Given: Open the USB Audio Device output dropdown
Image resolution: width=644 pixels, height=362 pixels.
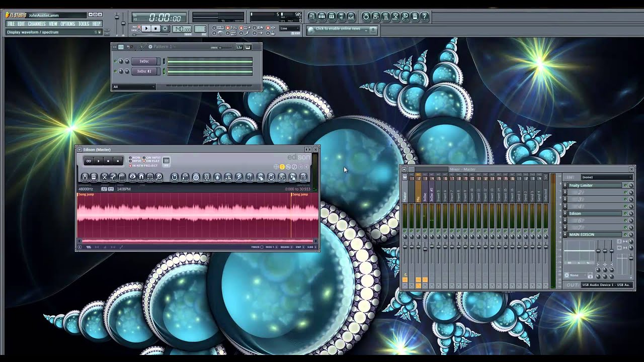Looking at the screenshot, I should (607, 285).
